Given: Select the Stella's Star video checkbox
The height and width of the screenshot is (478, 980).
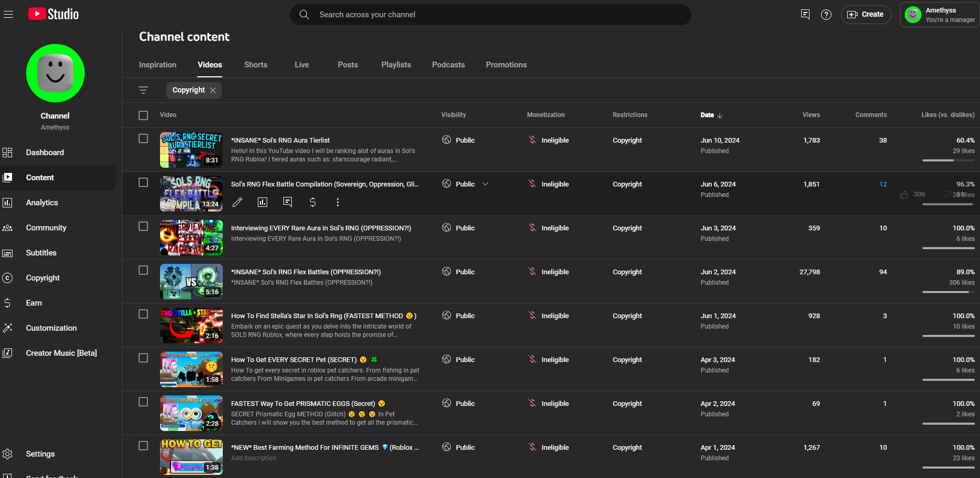Looking at the screenshot, I should (x=143, y=314).
